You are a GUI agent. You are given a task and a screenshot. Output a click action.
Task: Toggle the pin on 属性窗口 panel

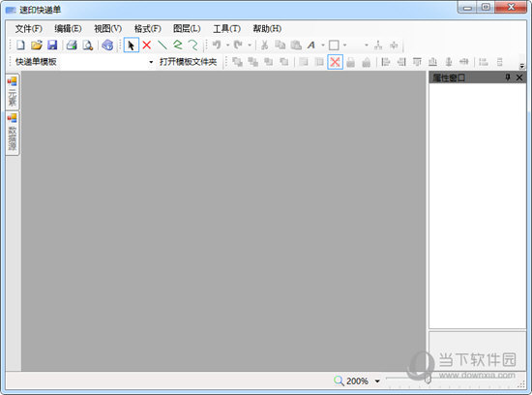coord(508,77)
